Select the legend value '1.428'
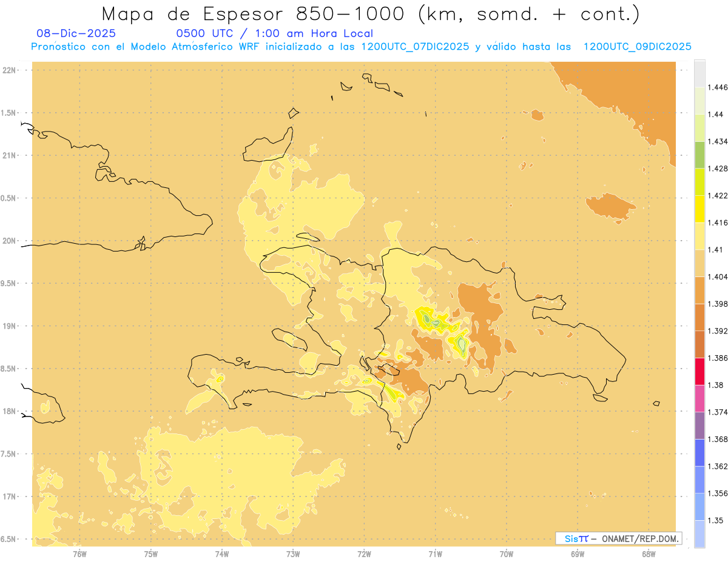Viewport: 728px width, 562px height. tap(718, 169)
